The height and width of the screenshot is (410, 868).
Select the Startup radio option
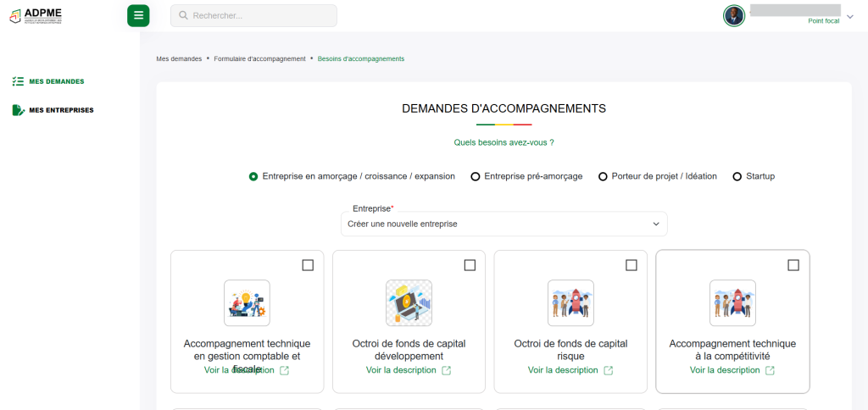(737, 176)
